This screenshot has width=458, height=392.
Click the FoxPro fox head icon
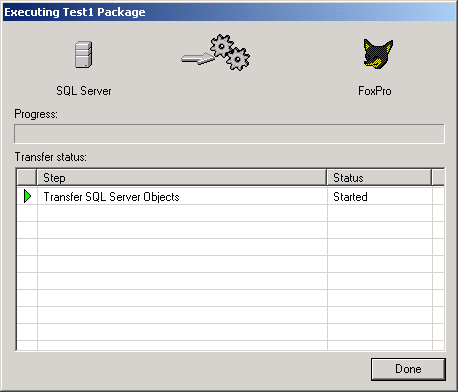(x=378, y=54)
